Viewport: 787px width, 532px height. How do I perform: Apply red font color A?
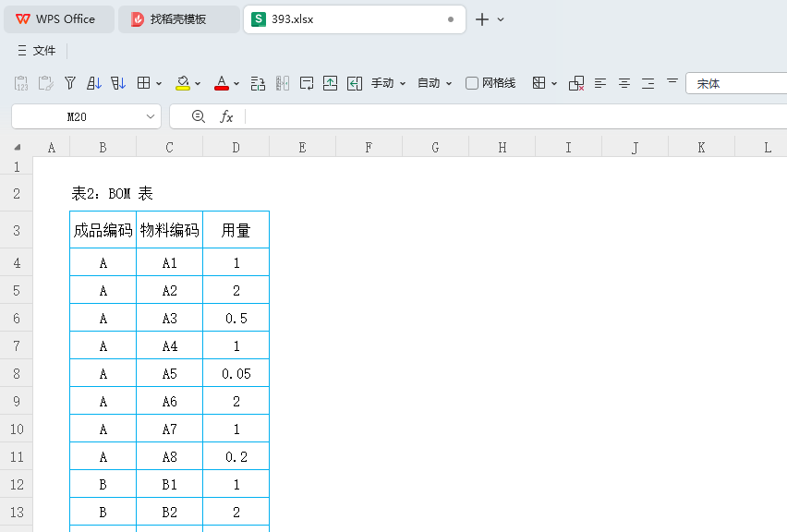[x=222, y=83]
